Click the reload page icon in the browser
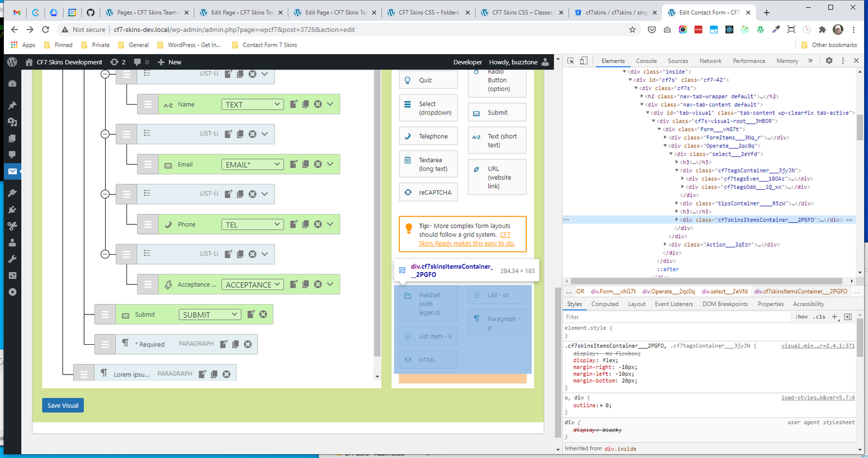The height and width of the screenshot is (458, 868). [x=46, y=30]
